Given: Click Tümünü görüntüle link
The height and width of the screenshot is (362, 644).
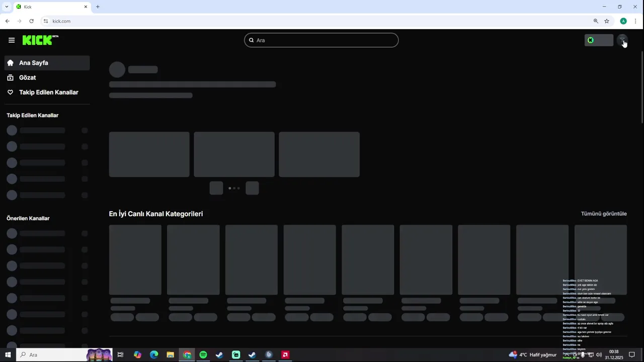Looking at the screenshot, I should [x=604, y=214].
